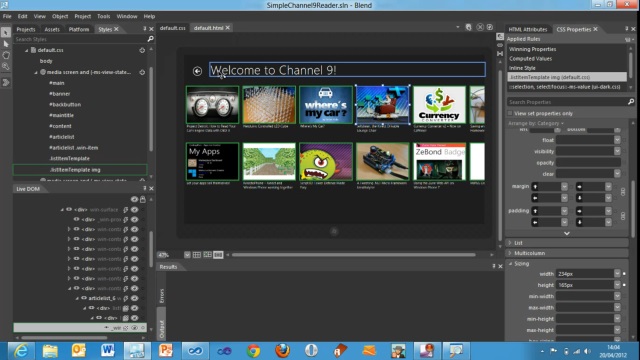Expand the List category
Image resolution: width=640 pixels, height=360 pixels.
pyautogui.click(x=510, y=243)
